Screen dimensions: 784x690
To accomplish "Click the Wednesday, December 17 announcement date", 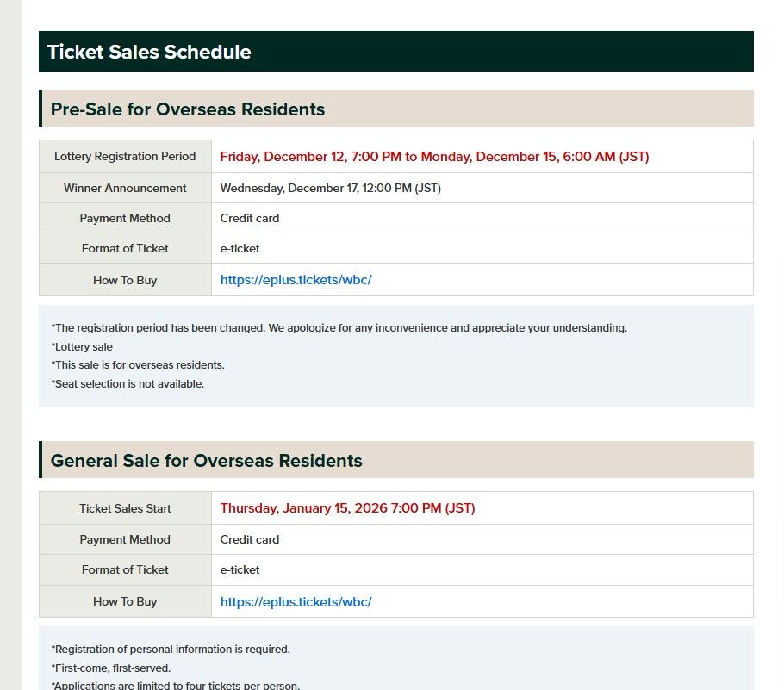I will coord(330,188).
